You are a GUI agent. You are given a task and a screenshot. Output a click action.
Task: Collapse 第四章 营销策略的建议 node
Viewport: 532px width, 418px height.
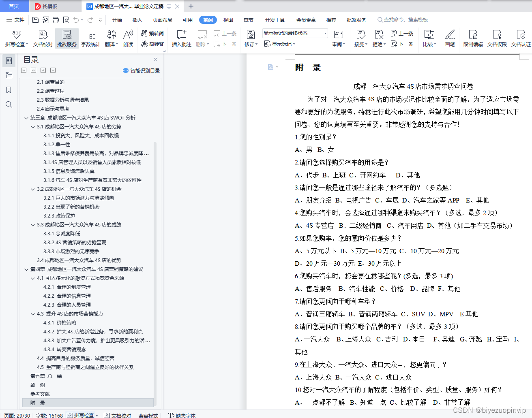click(26, 269)
